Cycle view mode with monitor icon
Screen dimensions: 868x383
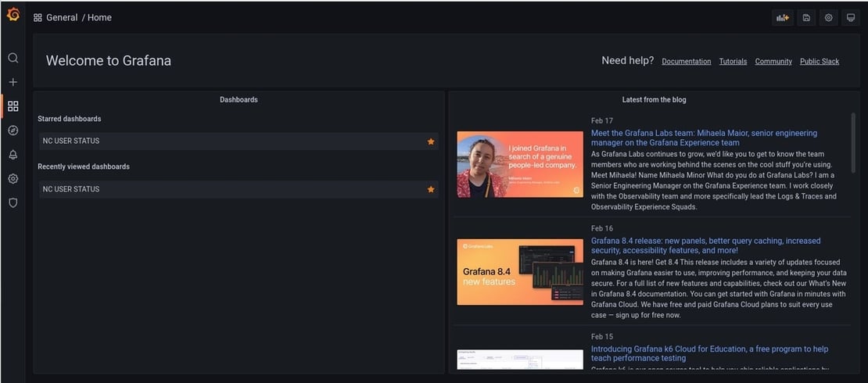(850, 18)
